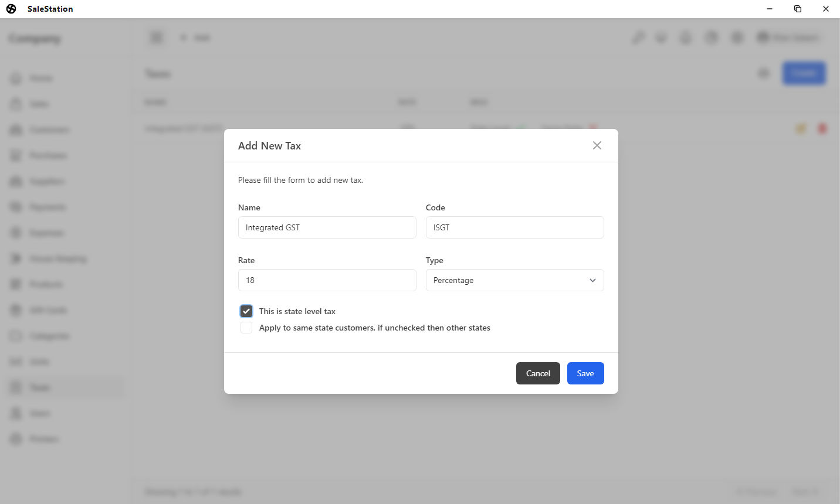This screenshot has height=504, width=840.
Task: Toggle the sidebar menu hamburger icon
Action: pos(157,38)
